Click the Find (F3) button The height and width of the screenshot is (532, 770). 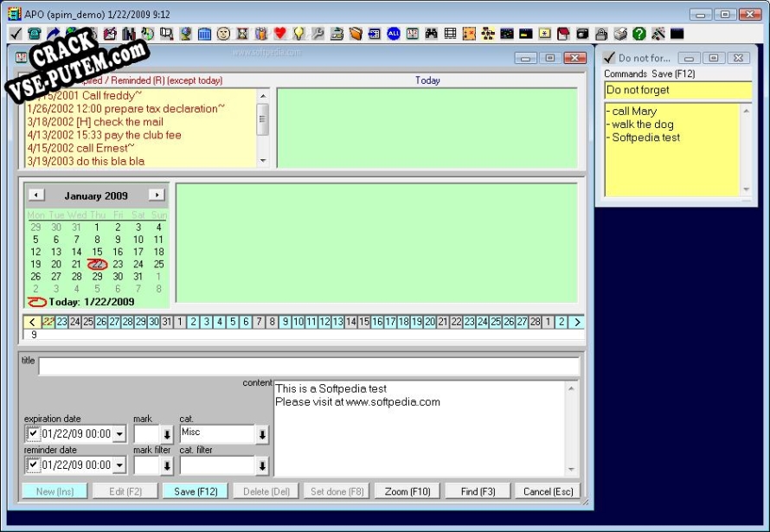(x=478, y=491)
